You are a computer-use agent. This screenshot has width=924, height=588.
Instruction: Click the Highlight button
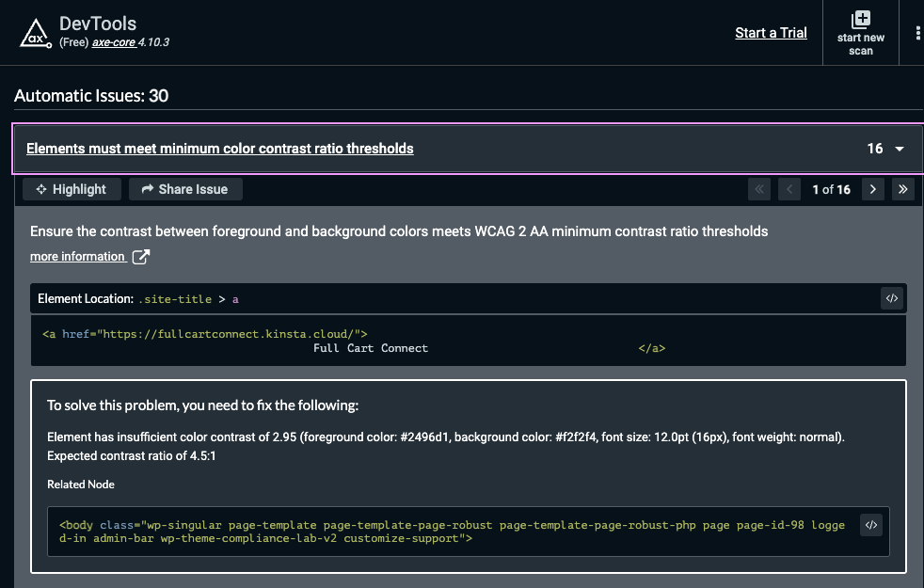72,189
